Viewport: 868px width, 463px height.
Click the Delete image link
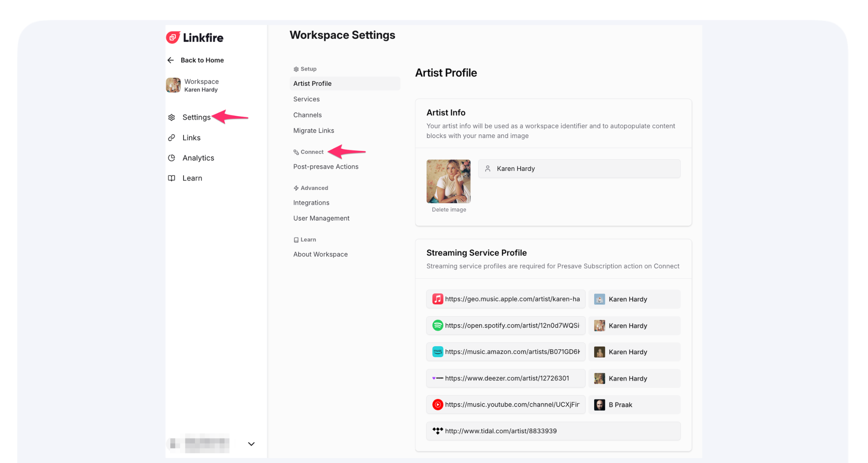pos(449,210)
